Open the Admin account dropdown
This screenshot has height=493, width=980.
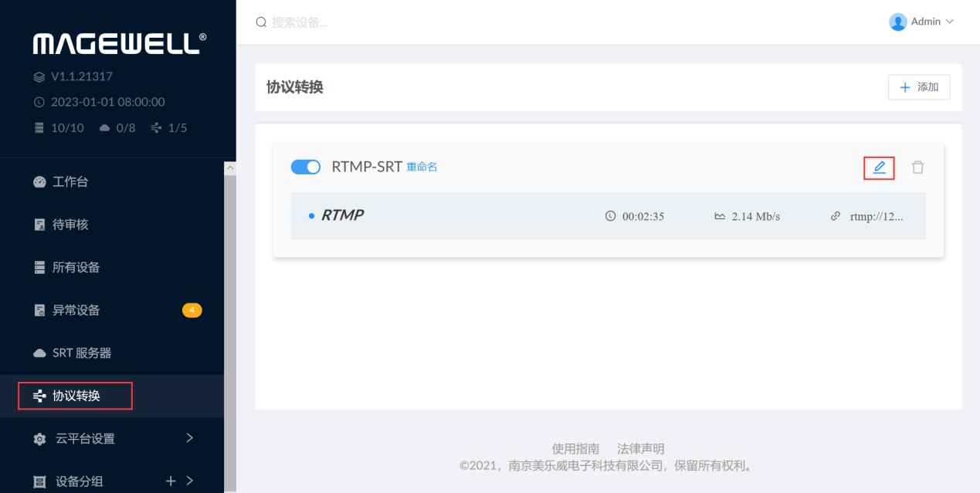(x=949, y=22)
